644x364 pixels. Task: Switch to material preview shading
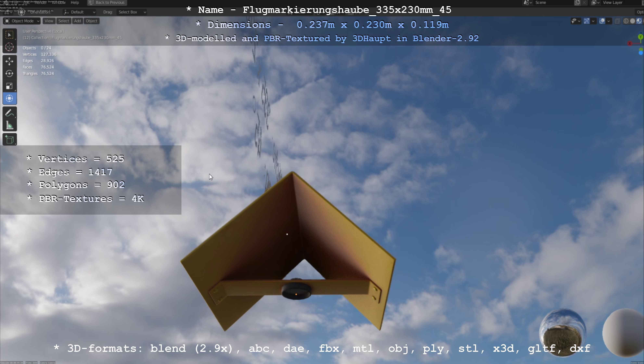[x=639, y=21]
